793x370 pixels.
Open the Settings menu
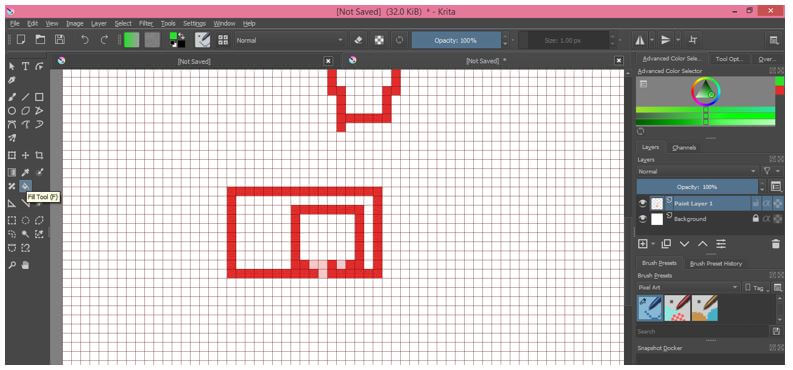194,23
